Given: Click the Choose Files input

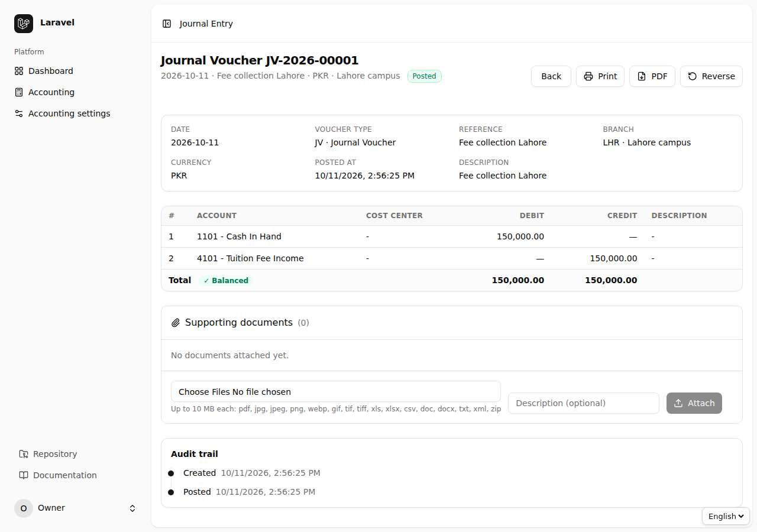Looking at the screenshot, I should click(336, 391).
